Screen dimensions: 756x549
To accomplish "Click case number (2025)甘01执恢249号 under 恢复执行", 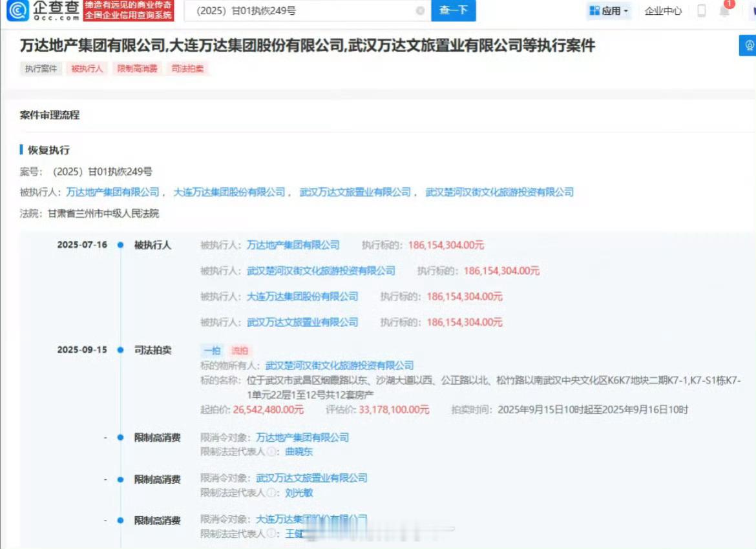I will [101, 172].
